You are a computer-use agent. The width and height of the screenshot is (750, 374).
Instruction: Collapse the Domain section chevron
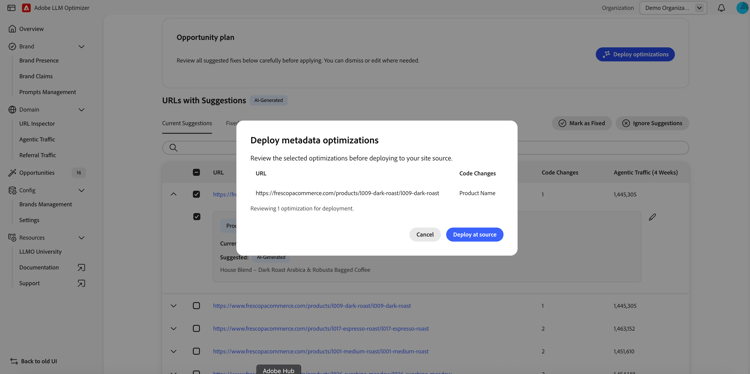(x=81, y=110)
